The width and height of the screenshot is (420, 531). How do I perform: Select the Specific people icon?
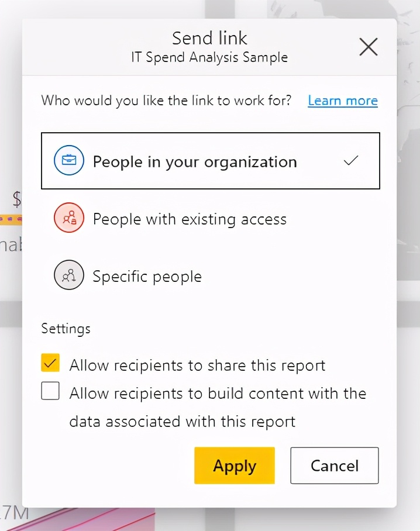click(x=69, y=275)
